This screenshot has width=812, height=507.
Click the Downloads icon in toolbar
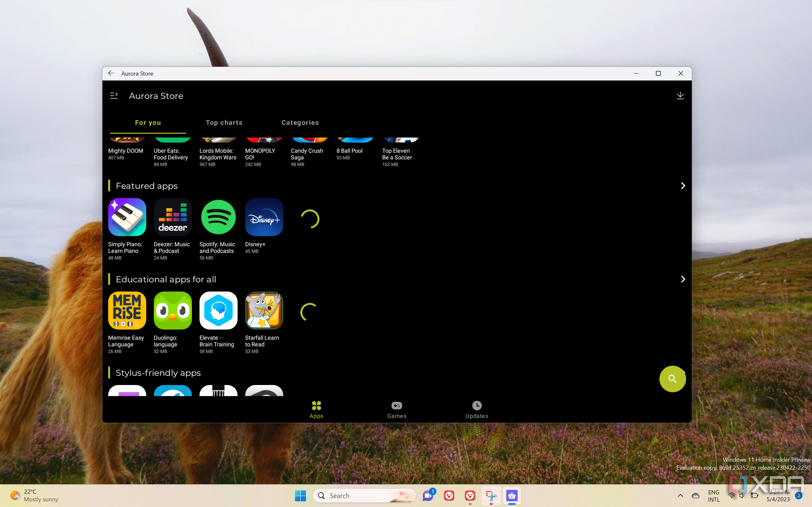[x=679, y=95]
